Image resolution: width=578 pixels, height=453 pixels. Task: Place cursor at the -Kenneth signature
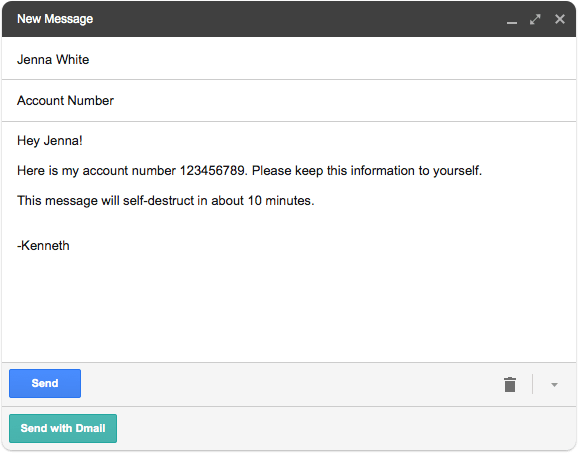[x=43, y=245]
